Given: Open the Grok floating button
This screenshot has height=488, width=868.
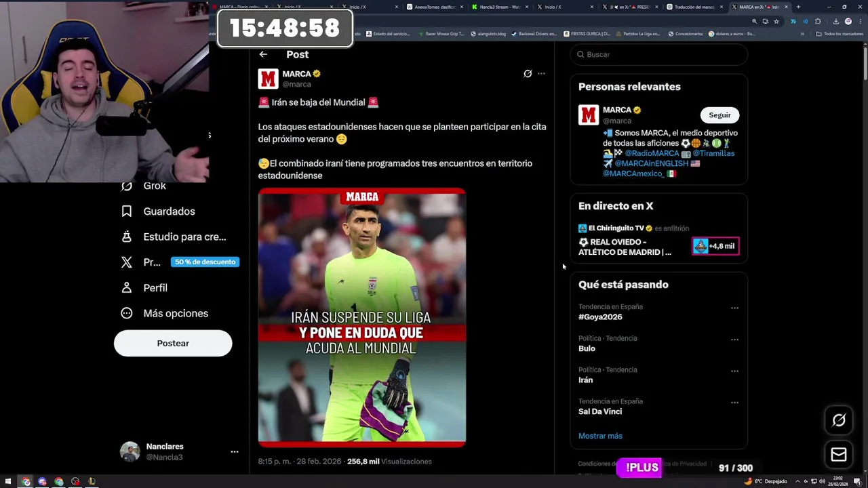Looking at the screenshot, I should (839, 420).
